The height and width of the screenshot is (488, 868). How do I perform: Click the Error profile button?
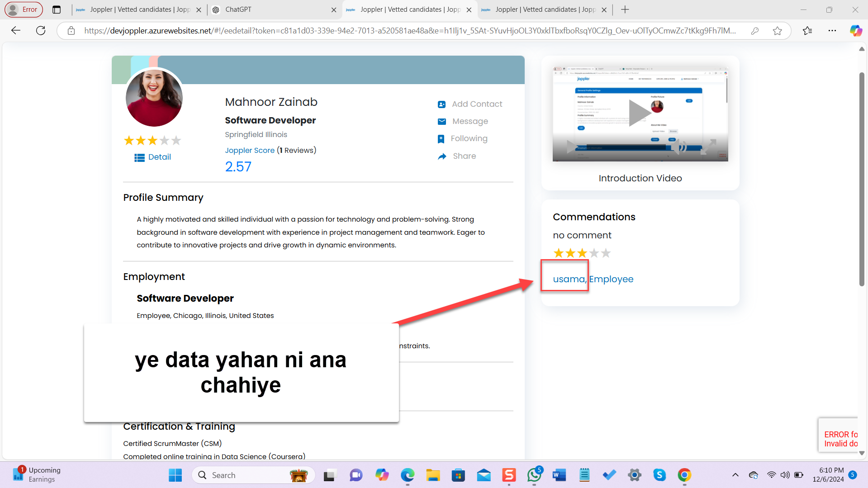click(x=24, y=9)
